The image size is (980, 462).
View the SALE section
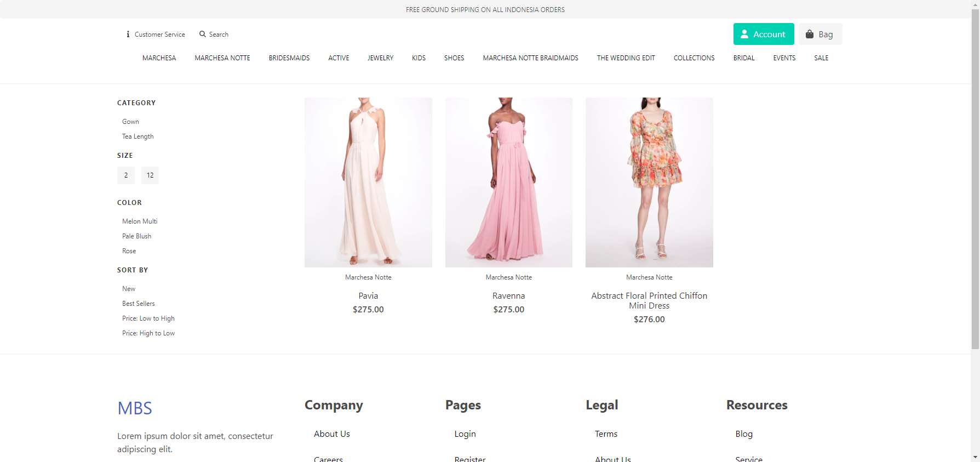[x=821, y=58]
